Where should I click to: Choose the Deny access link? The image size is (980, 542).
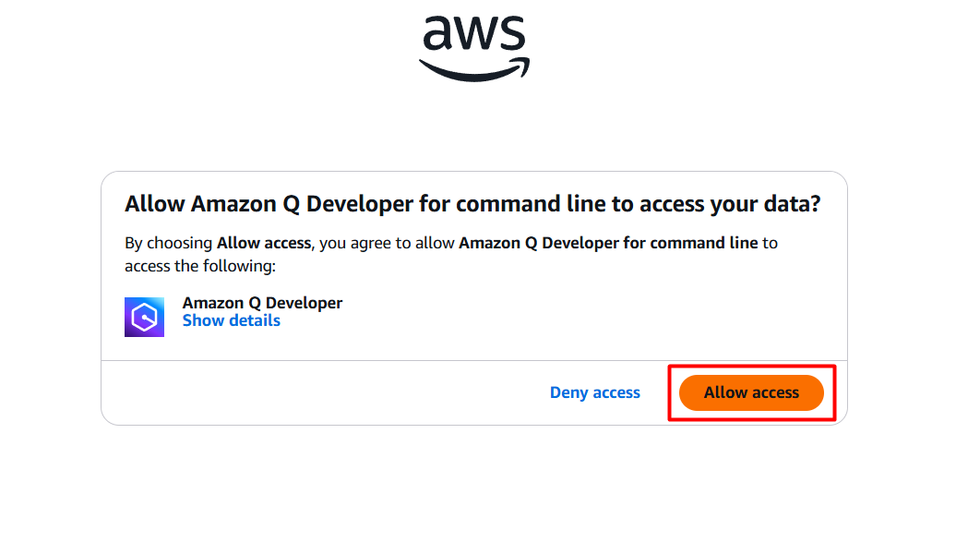click(594, 392)
